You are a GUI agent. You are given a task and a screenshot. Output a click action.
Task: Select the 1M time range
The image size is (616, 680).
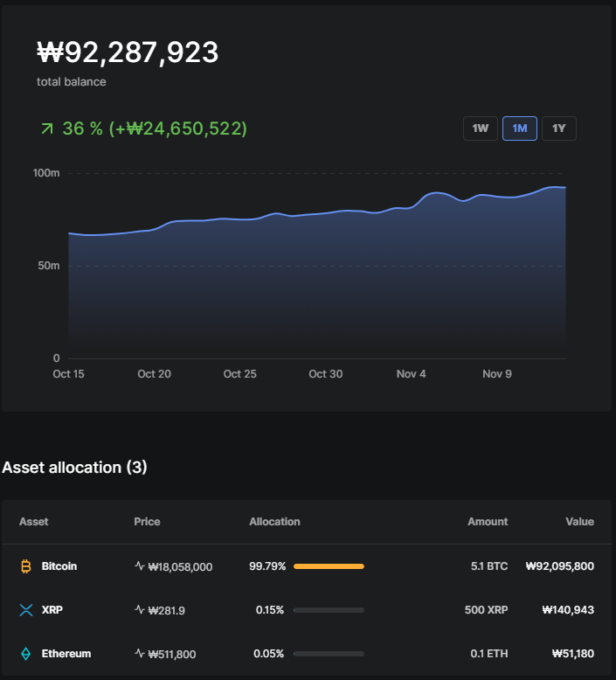coord(520,128)
